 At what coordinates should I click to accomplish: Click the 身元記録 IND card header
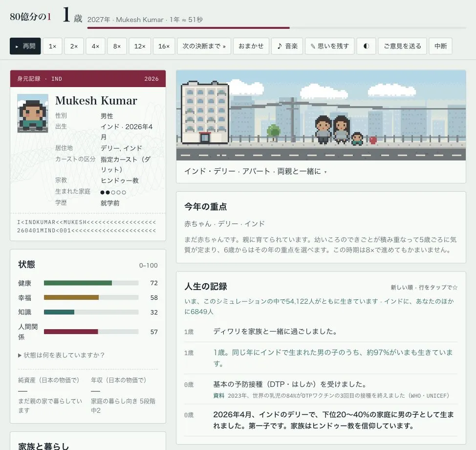point(88,79)
